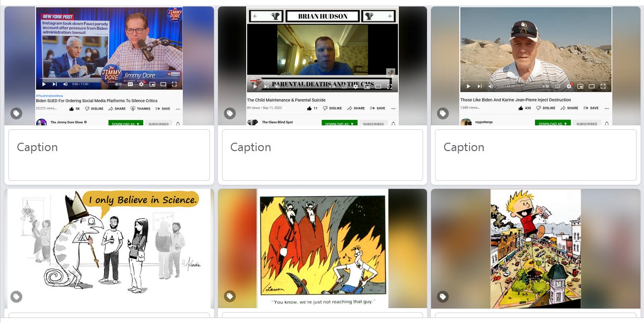Open the Parental Deaths and CMS thumbnail
The image size is (644, 323).
[x=322, y=66]
